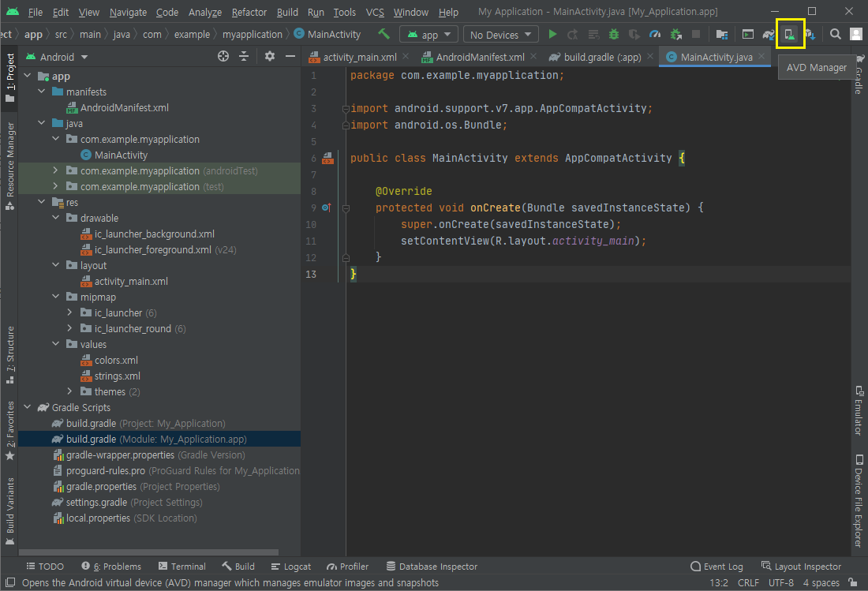Open the SDK Manager icon

pyautogui.click(x=810, y=34)
